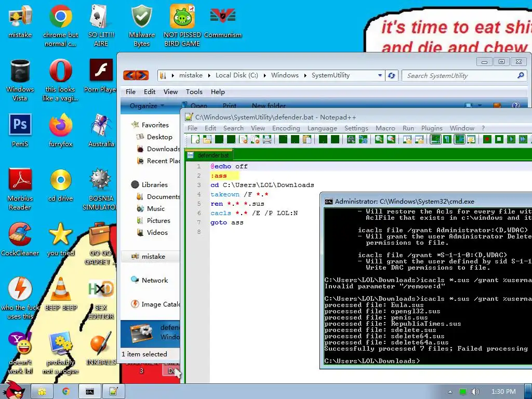Expand the arrow after Local Disk (C:) breadcrumb
Image resolution: width=532 pixels, height=399 pixels.
pos(264,75)
